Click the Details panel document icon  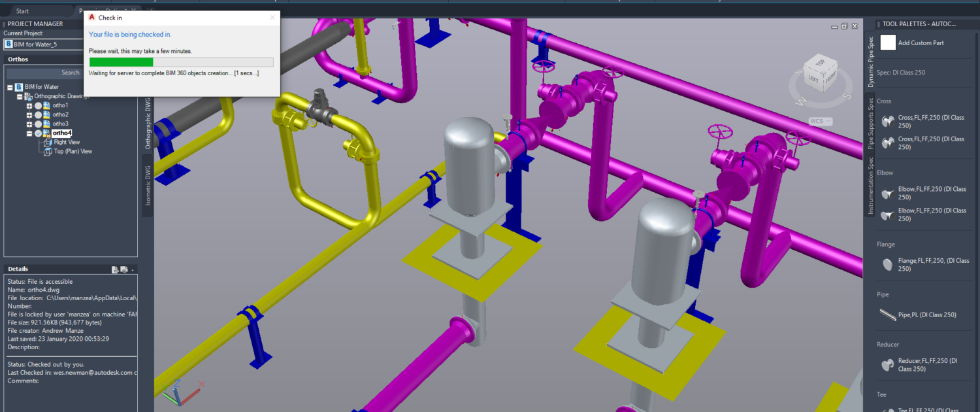[x=115, y=269]
